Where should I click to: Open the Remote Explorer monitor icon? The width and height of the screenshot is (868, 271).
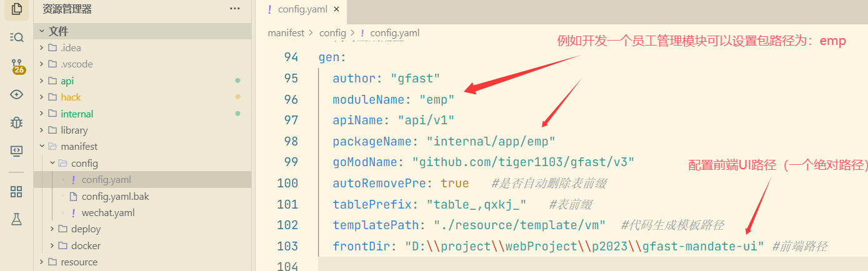pyautogui.click(x=17, y=150)
